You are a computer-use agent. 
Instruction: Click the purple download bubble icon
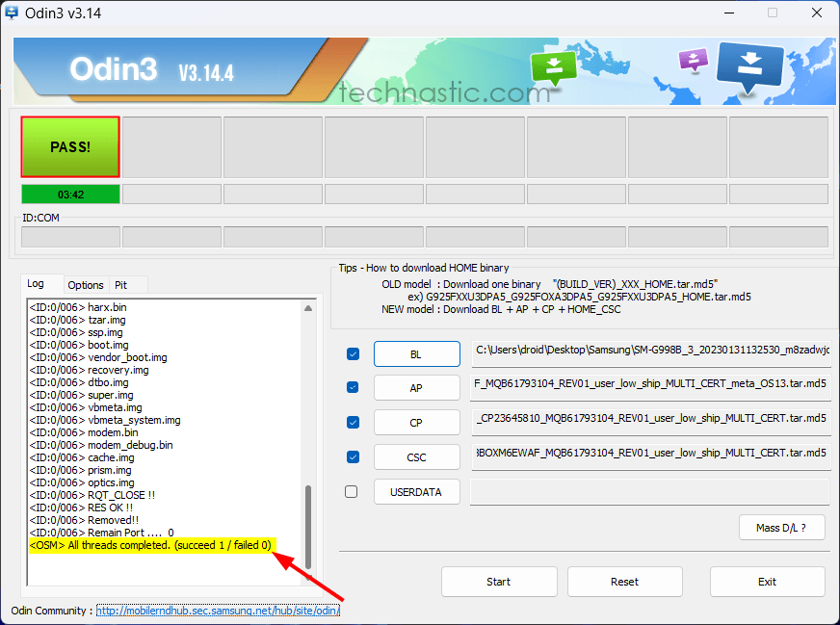(x=693, y=61)
